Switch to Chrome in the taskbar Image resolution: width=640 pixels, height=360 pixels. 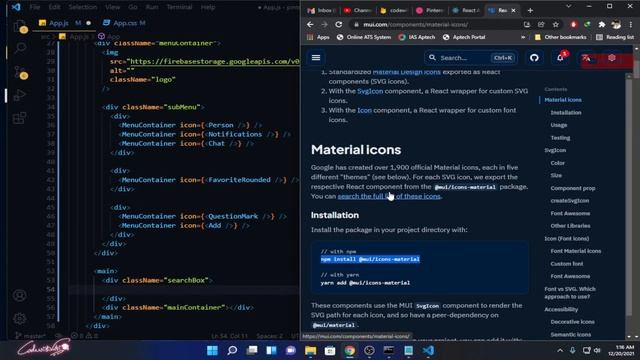pyautogui.click(x=349, y=351)
